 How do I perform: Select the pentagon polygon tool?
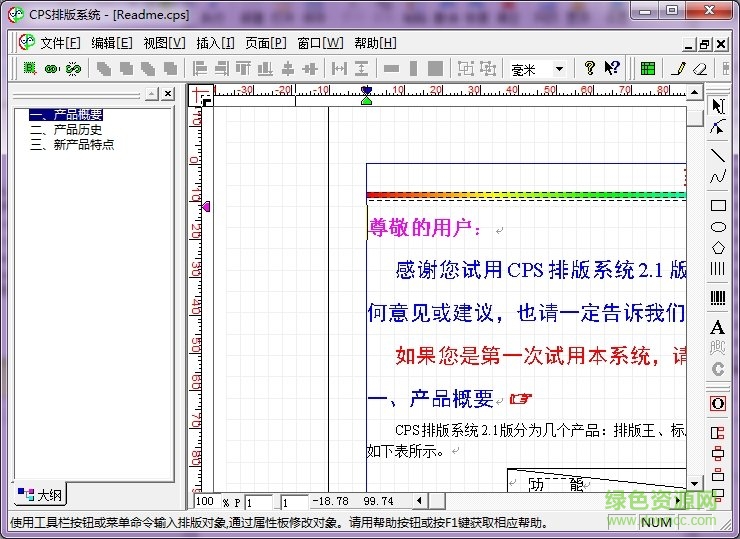click(717, 248)
